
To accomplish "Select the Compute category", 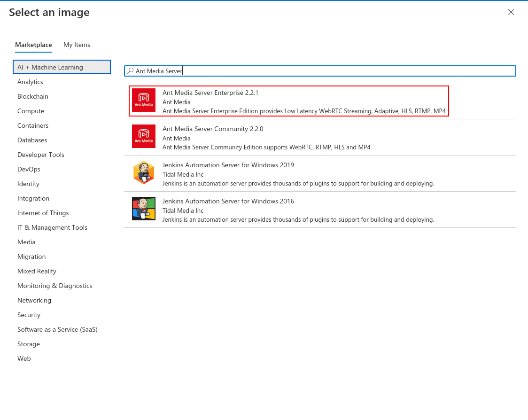I will [31, 111].
